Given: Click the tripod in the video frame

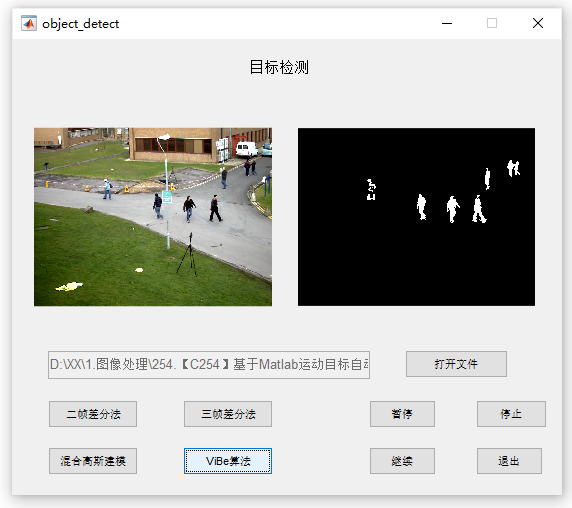Looking at the screenshot, I should point(188,254).
